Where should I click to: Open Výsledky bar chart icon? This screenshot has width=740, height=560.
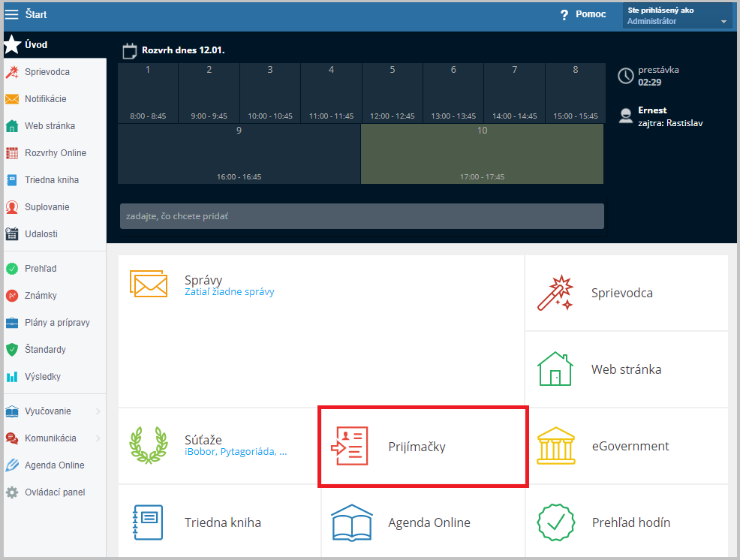click(x=12, y=377)
